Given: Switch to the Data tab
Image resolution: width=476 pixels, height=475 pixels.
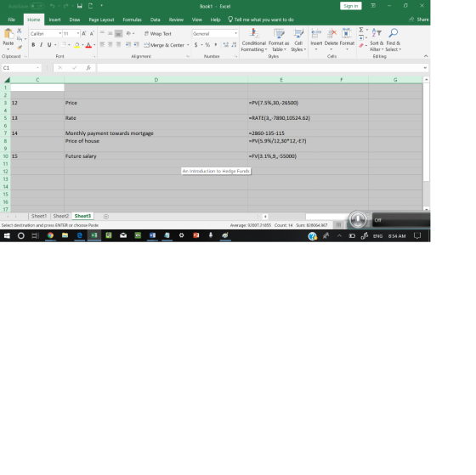Looking at the screenshot, I should (x=155, y=20).
